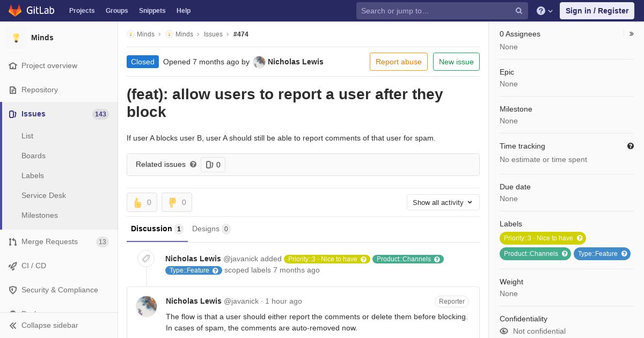644x338 pixels.
Task: Click the Issues sidebar icon
Action: [13, 114]
